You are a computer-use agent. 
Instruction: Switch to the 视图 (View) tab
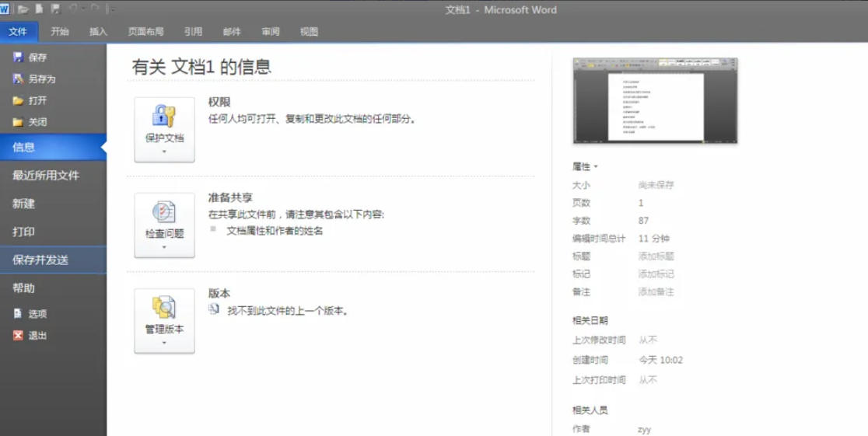coord(309,32)
